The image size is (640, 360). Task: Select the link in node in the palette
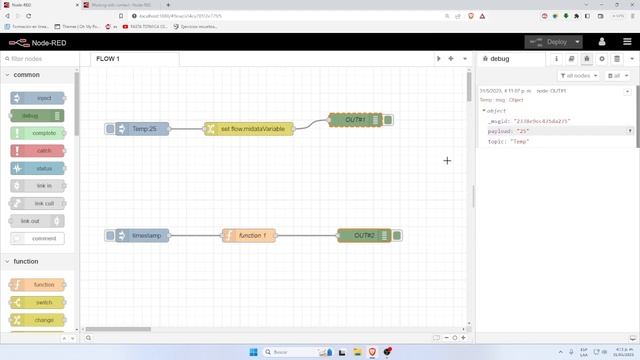pos(38,186)
